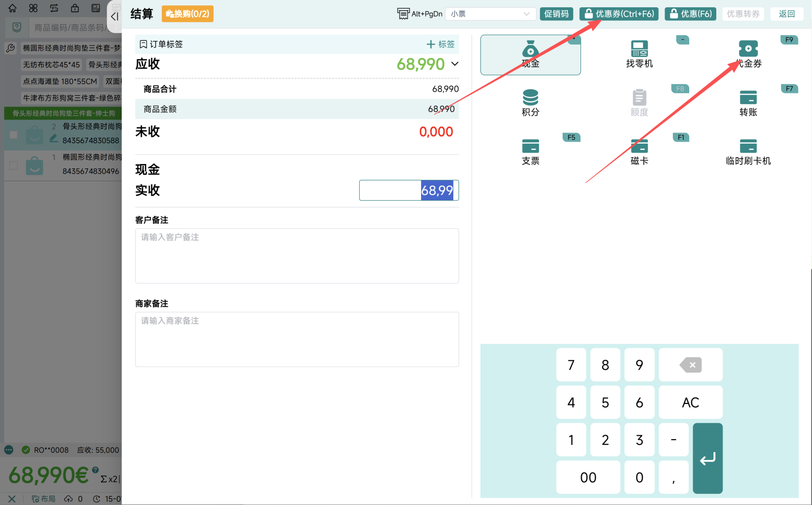Tap key 8 on numeric keypad

(605, 365)
